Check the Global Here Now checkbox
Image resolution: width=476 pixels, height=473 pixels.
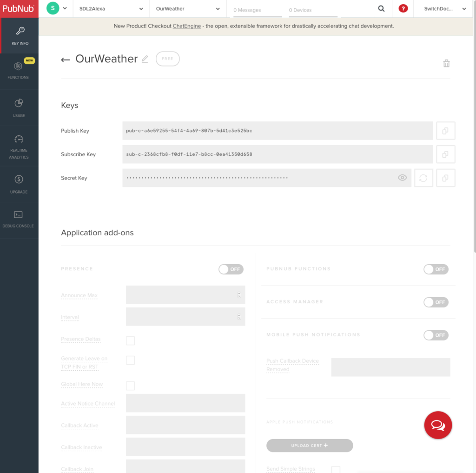pos(131,386)
